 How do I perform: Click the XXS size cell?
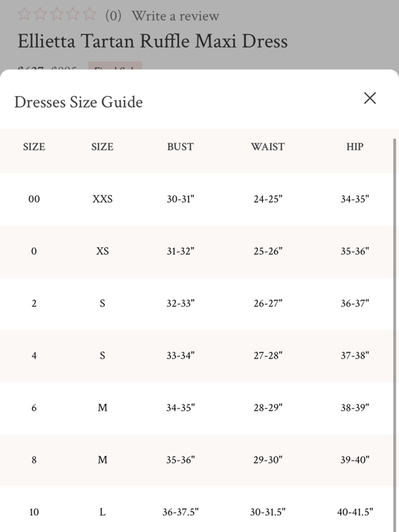click(103, 199)
